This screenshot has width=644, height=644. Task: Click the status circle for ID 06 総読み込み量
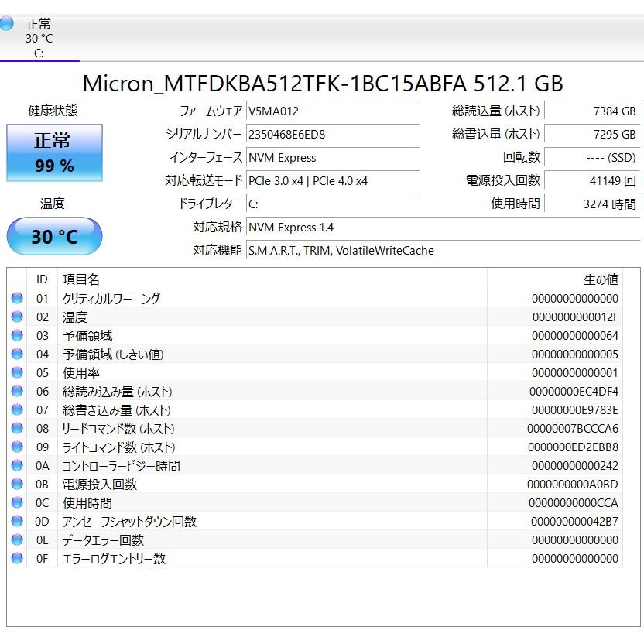click(17, 391)
